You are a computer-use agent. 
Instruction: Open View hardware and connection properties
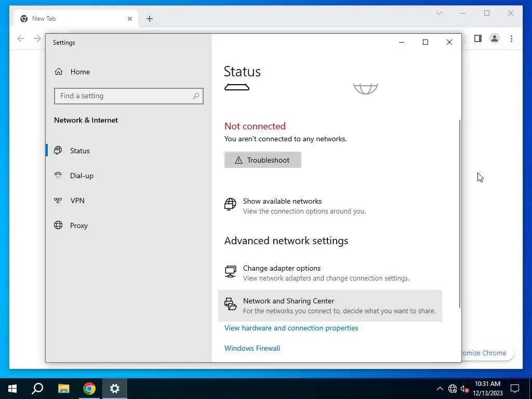[291, 328]
